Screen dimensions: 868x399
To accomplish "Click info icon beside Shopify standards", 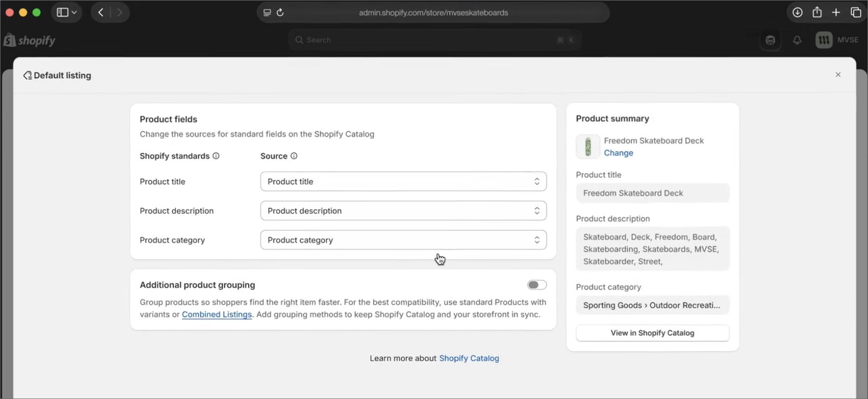I will pos(216,156).
